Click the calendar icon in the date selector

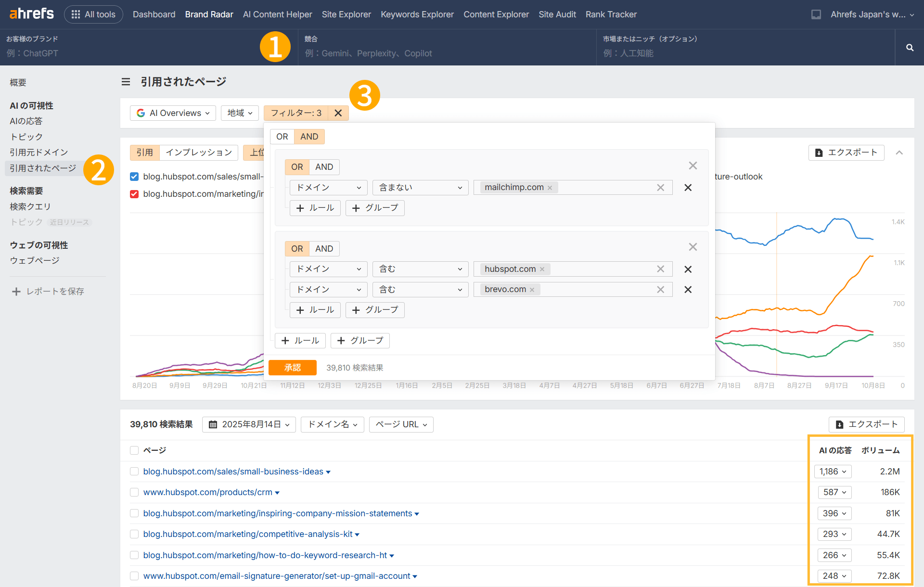[x=213, y=424]
